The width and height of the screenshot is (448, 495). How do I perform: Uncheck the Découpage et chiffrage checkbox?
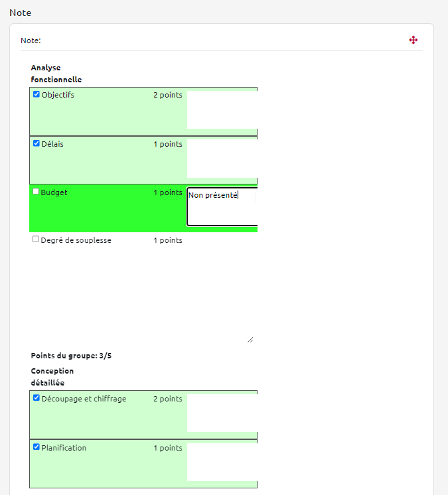click(37, 398)
